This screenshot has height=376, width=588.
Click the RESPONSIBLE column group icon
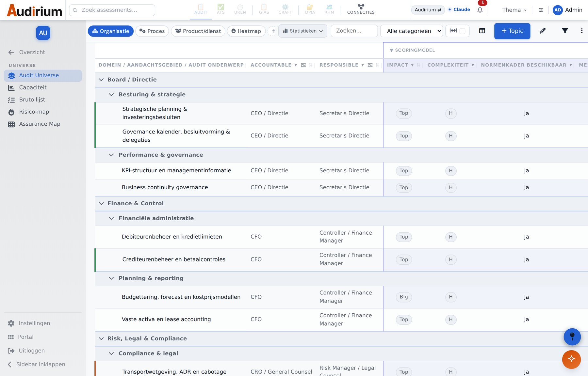(370, 65)
